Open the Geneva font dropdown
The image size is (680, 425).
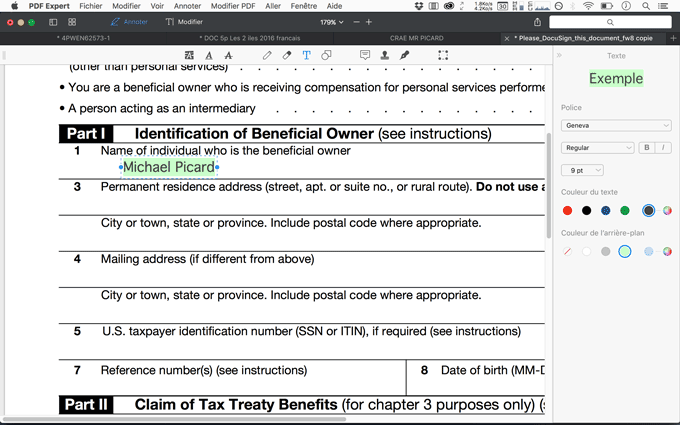[616, 125]
